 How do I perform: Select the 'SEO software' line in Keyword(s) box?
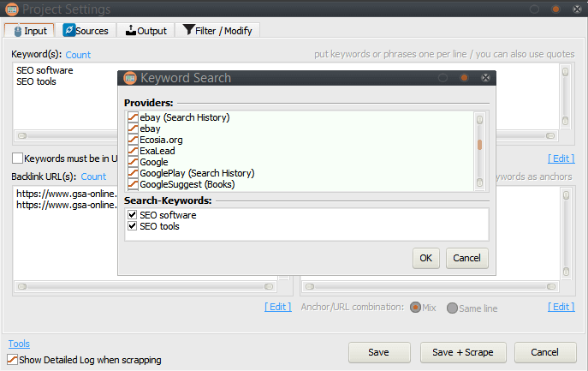(45, 70)
